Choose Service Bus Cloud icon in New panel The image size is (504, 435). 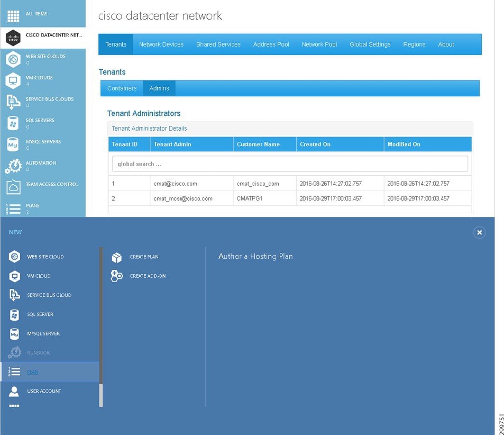14,295
